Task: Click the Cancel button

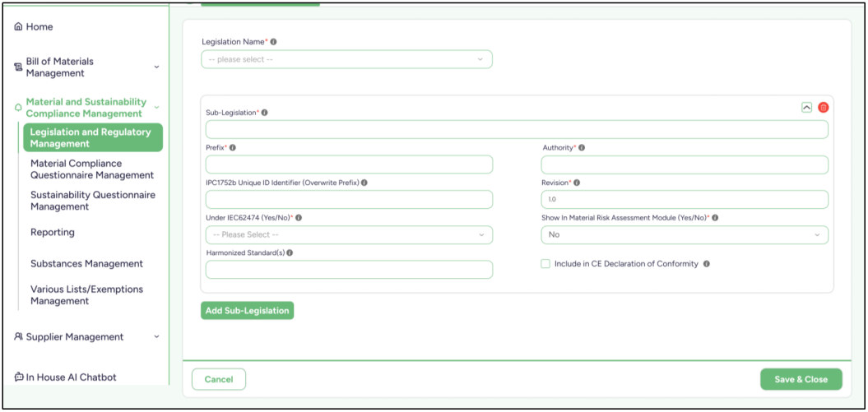Action: 219,379
